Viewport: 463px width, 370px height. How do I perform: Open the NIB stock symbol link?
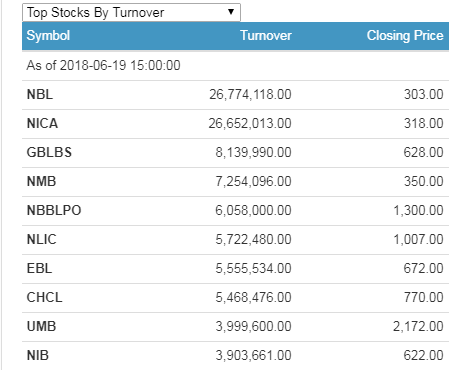pos(38,355)
